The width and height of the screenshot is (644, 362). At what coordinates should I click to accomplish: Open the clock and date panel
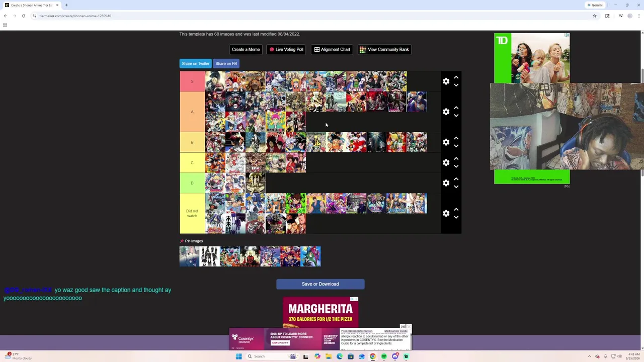point(633,356)
